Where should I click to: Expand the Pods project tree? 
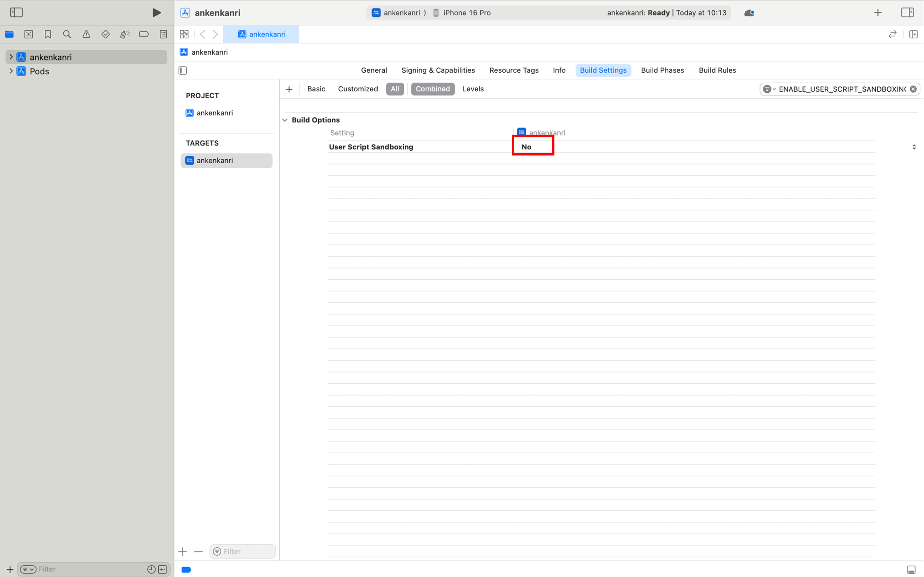click(11, 71)
